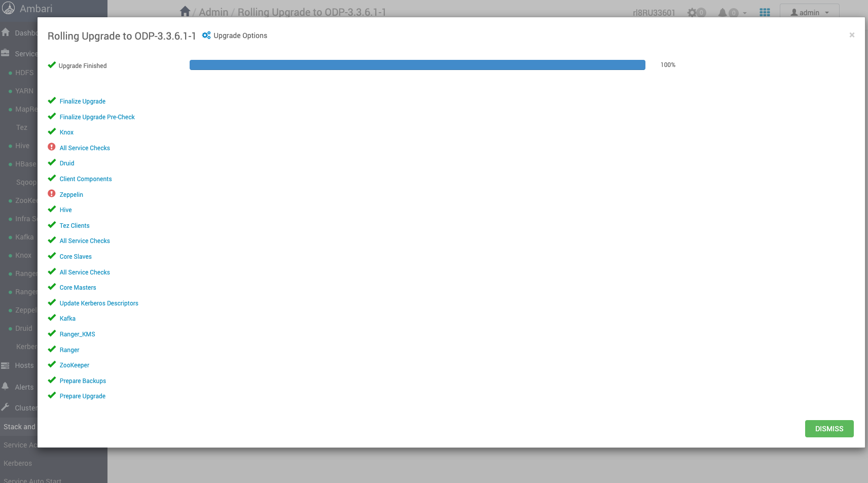The height and width of the screenshot is (483, 868).
Task: Open the Prepare Backups step link
Action: click(x=83, y=381)
